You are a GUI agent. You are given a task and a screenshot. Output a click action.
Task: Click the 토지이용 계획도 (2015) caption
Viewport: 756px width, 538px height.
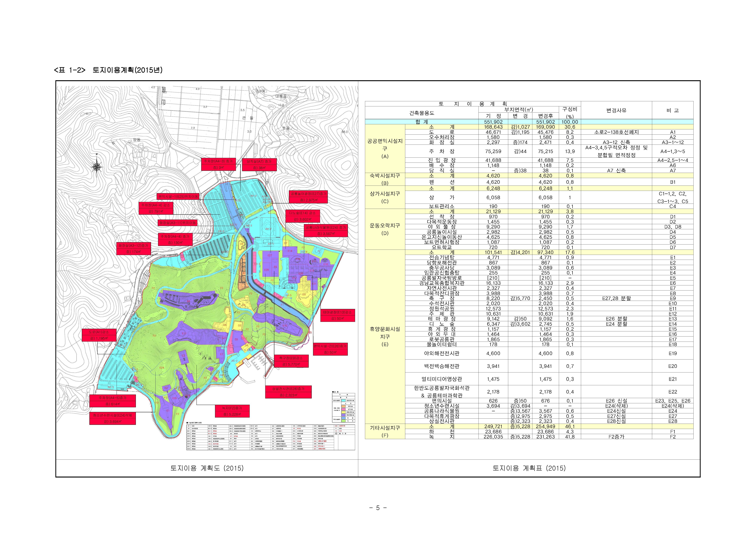pos(207,468)
